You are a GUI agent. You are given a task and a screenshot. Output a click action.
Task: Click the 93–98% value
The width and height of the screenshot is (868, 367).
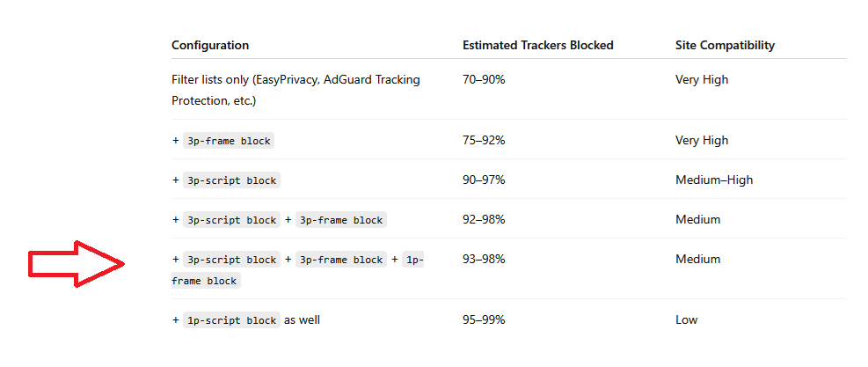pos(484,260)
